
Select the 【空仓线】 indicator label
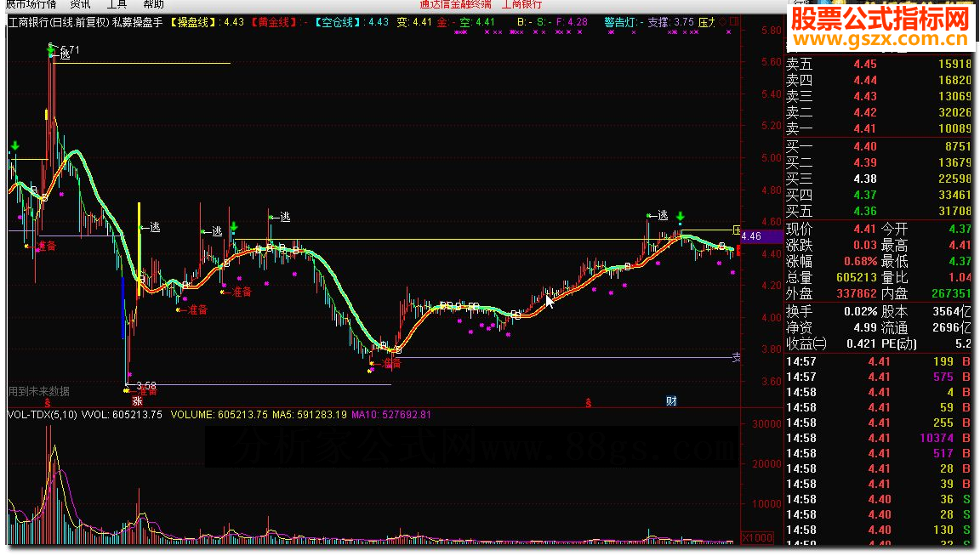338,22
